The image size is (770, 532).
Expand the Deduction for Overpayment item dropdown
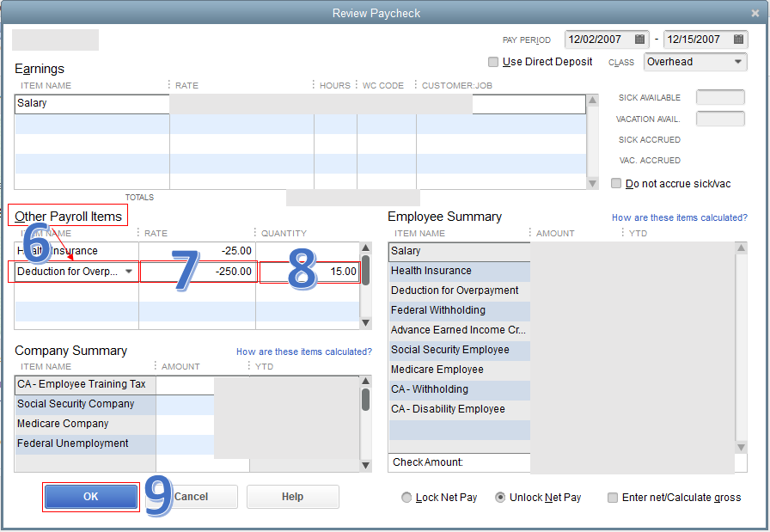click(129, 272)
